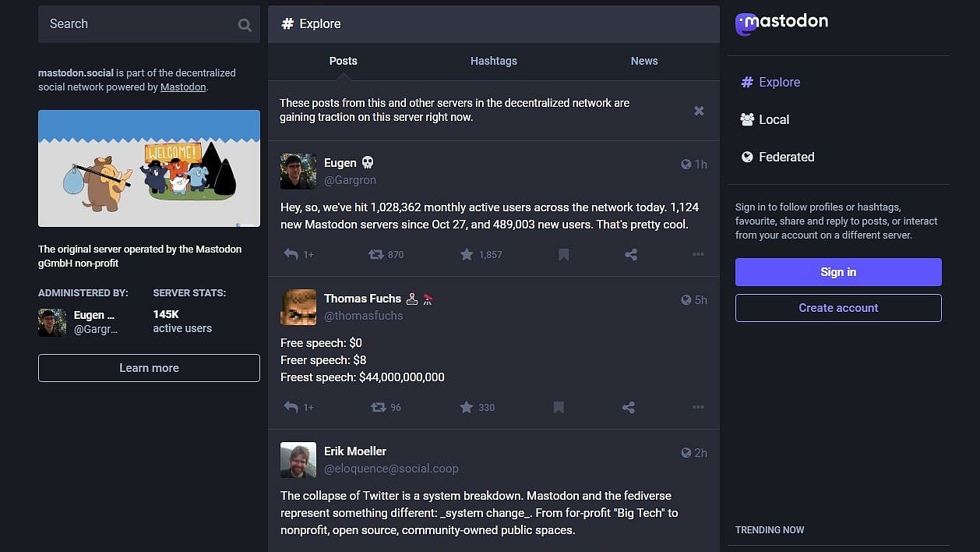Viewport: 980px width, 552px height.
Task: Click the 145K active users stat
Action: (182, 321)
